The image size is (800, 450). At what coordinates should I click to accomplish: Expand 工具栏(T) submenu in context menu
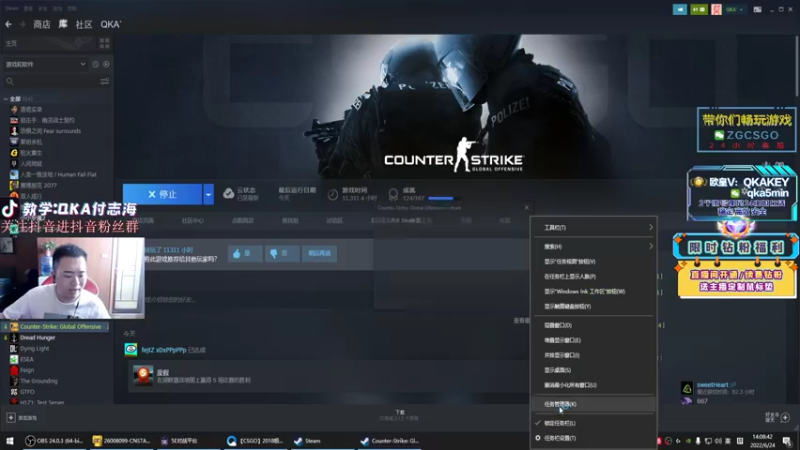point(594,228)
